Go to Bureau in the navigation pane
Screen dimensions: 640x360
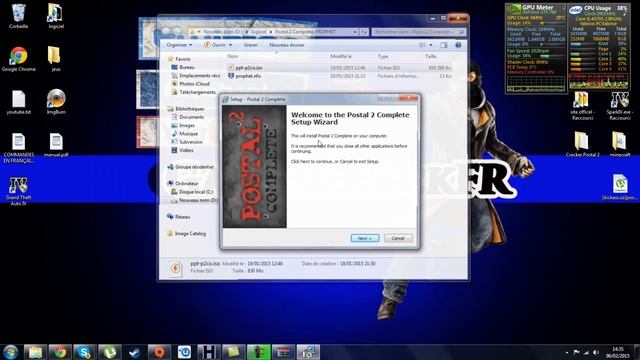click(187, 67)
